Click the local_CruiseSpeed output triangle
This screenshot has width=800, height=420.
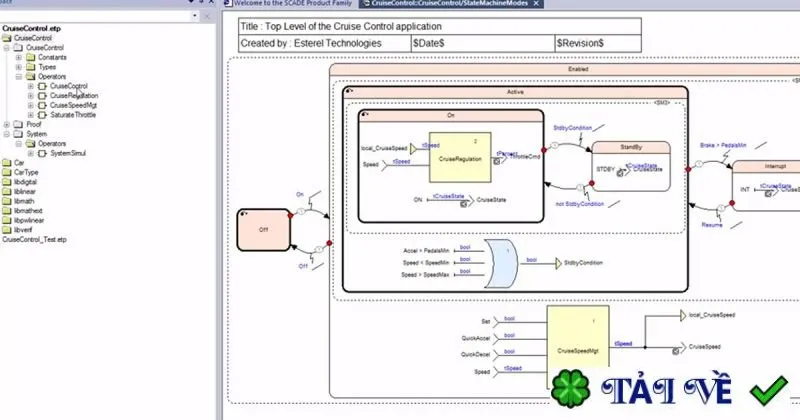pyautogui.click(x=683, y=316)
